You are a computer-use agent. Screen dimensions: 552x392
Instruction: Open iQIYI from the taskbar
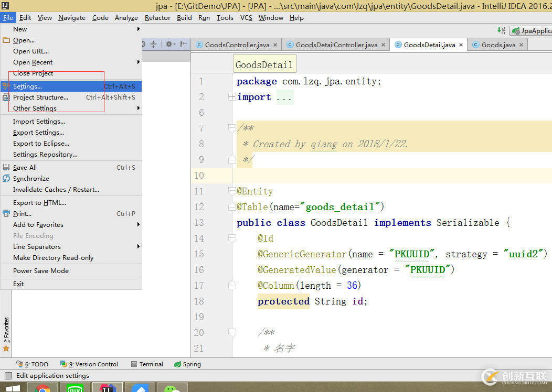[75, 387]
